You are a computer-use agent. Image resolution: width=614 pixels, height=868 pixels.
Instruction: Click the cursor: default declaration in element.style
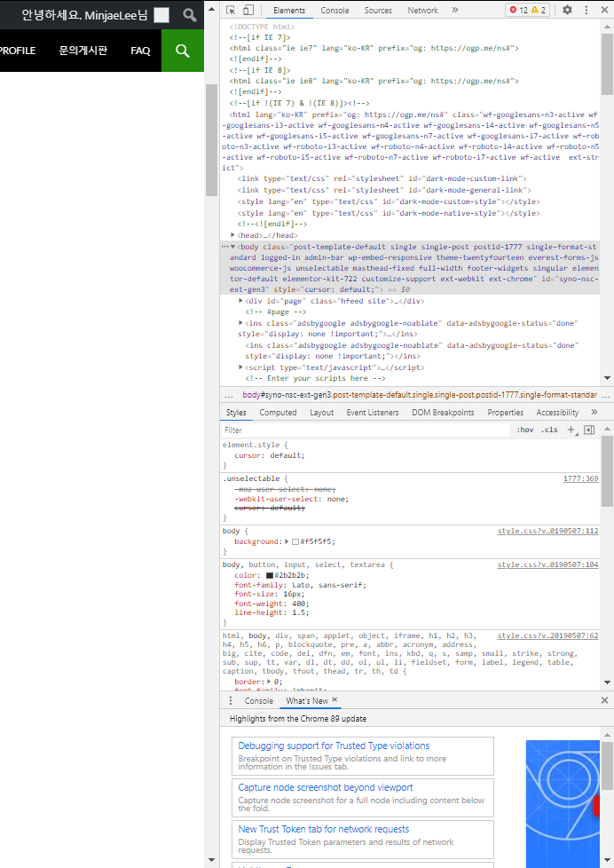pos(269,455)
